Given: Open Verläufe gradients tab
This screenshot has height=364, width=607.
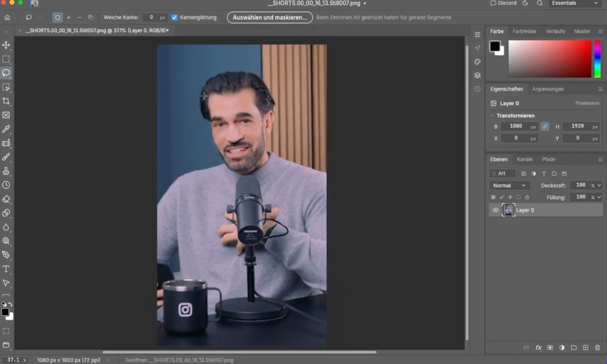Looking at the screenshot, I should (555, 31).
